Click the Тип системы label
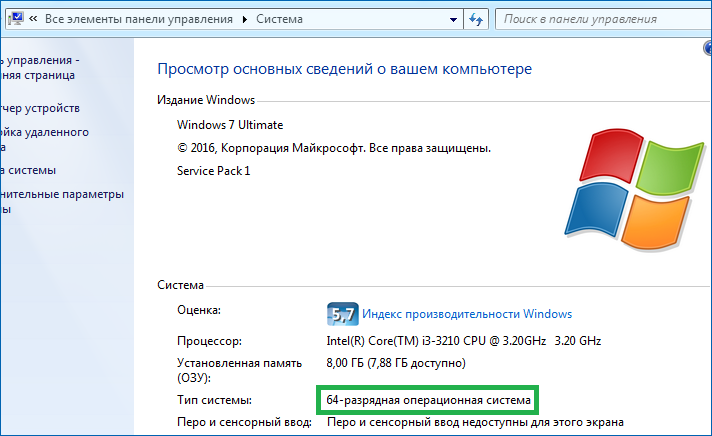 214,400
